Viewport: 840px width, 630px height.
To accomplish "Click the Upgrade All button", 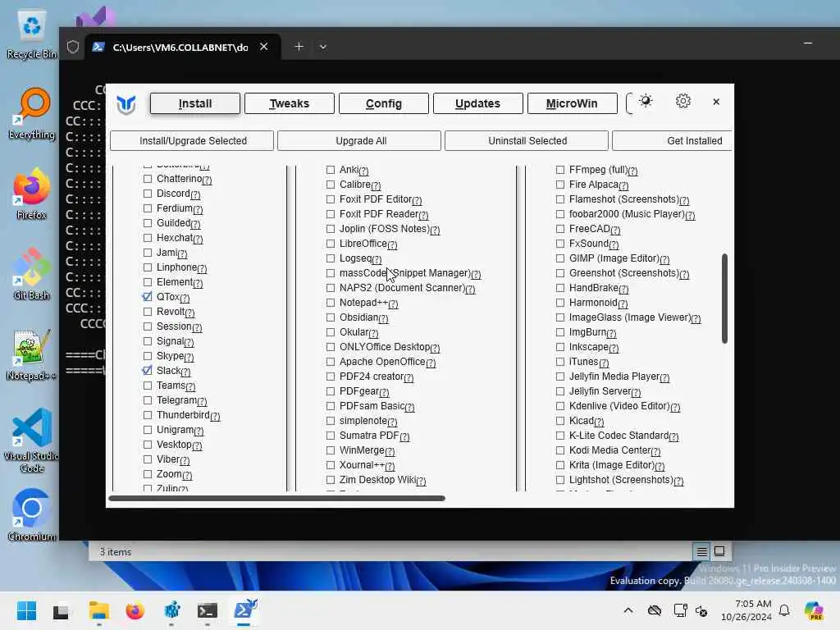I will (359, 141).
